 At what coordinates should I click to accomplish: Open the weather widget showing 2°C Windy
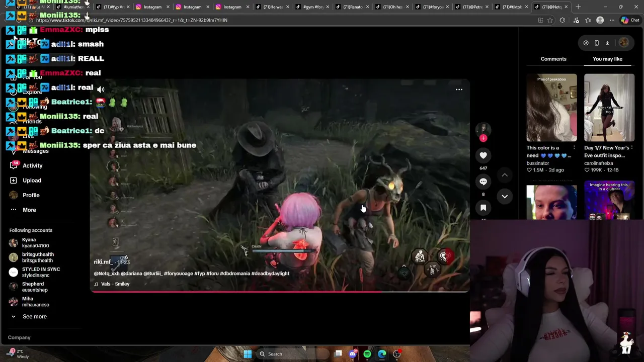[x=19, y=353]
